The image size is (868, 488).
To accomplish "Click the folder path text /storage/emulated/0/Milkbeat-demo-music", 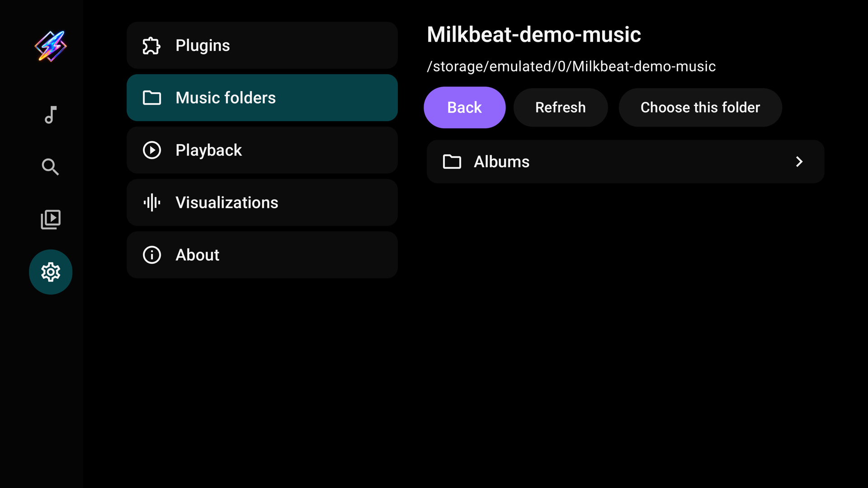I will (571, 66).
